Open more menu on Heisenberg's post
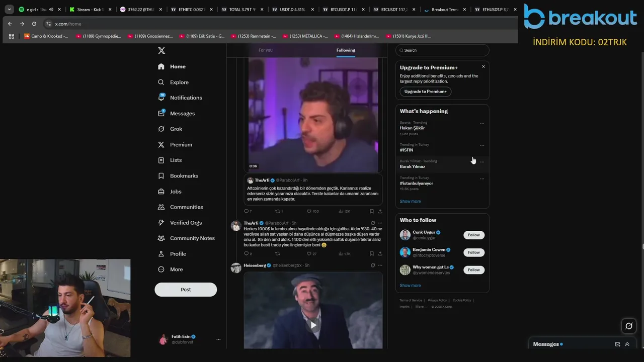The image size is (644, 362). 380,265
